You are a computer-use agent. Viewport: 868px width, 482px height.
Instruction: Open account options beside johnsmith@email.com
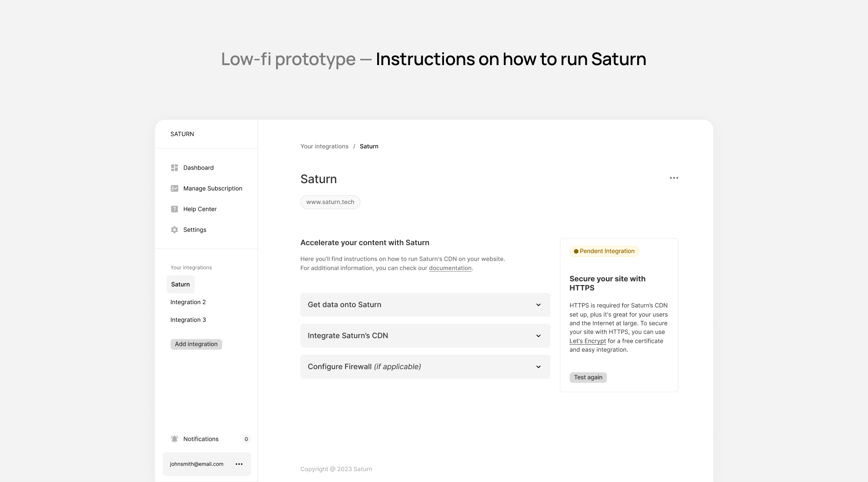tap(239, 464)
